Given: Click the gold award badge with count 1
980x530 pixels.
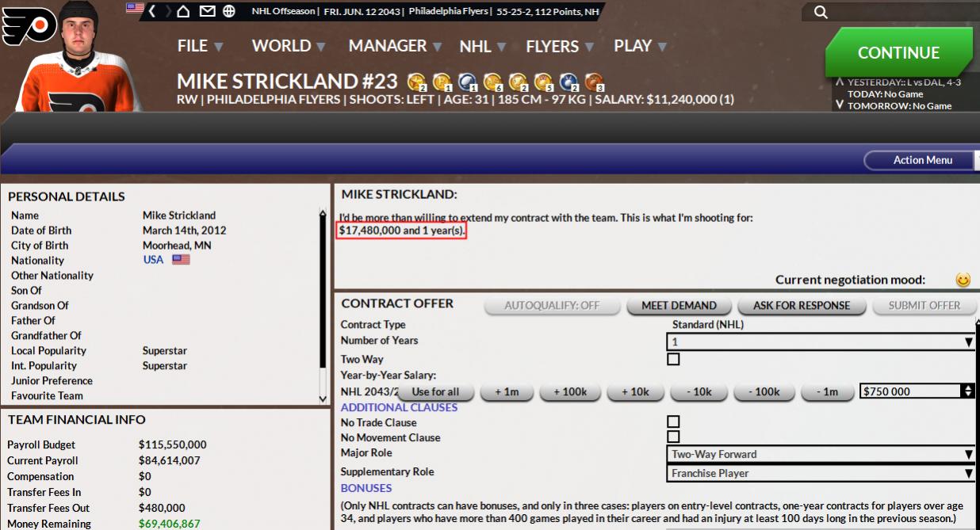Looking at the screenshot, I should (x=442, y=82).
